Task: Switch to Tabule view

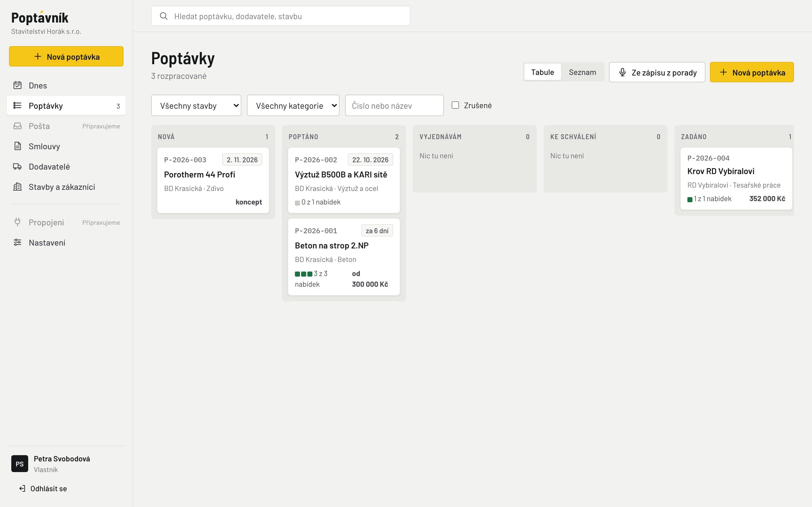Action: (542, 72)
